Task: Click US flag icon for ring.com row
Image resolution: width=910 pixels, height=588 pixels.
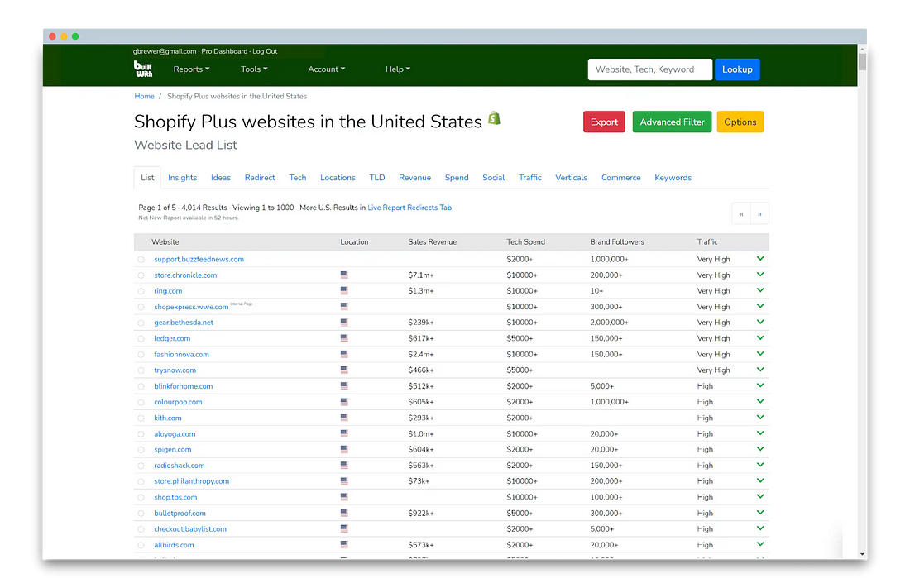Action: pos(344,290)
